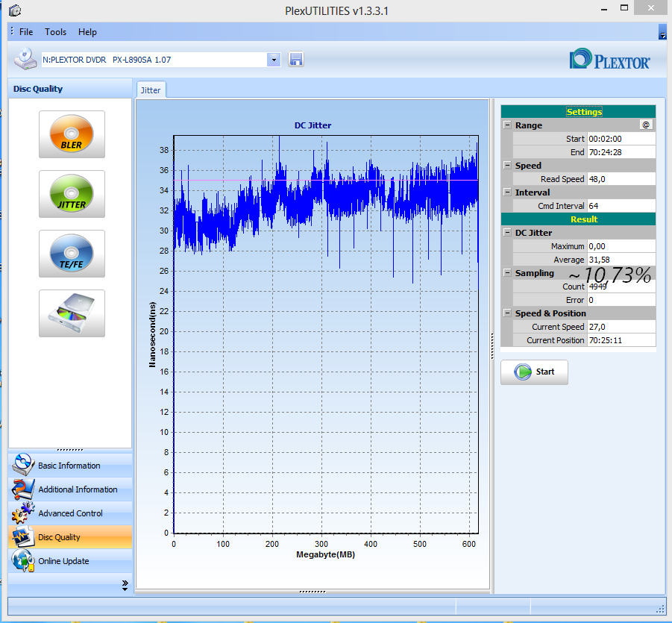Open toolbar options arrow at menu bar end
Viewport: 672px width, 623px height.
click(662, 32)
